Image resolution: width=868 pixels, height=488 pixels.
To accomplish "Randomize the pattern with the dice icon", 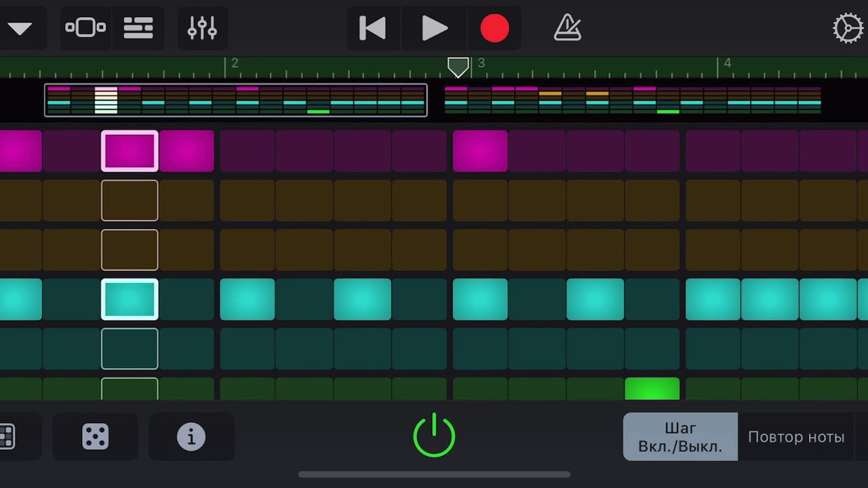I will coord(96,437).
